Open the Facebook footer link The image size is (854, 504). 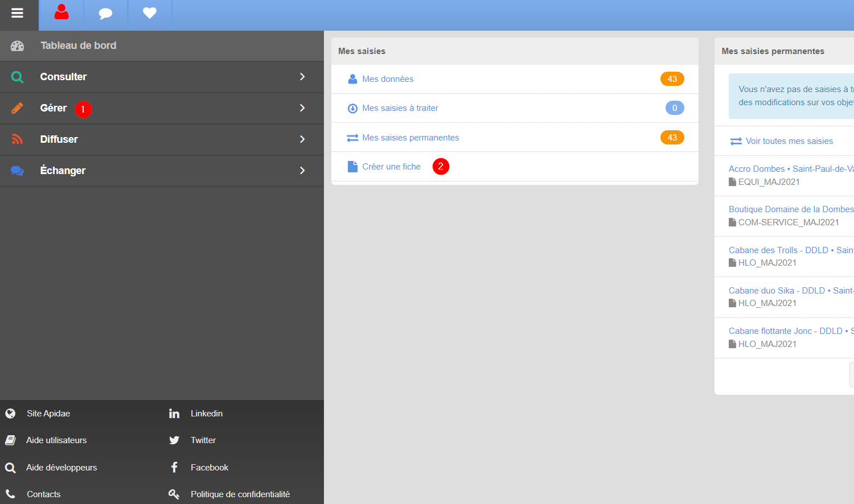[210, 468]
